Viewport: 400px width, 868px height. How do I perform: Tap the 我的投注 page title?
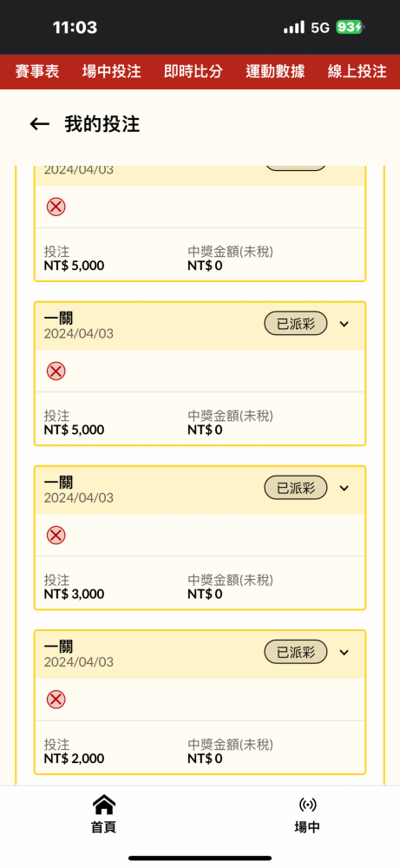click(102, 124)
